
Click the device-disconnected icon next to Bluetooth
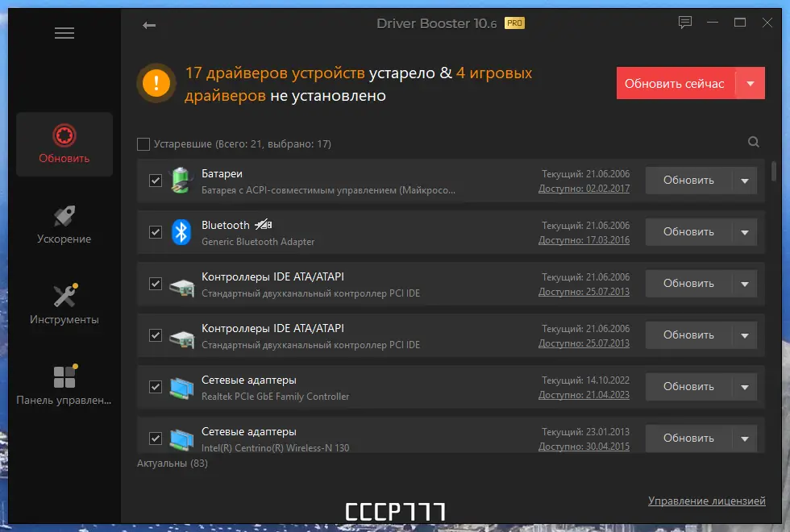coord(264,225)
